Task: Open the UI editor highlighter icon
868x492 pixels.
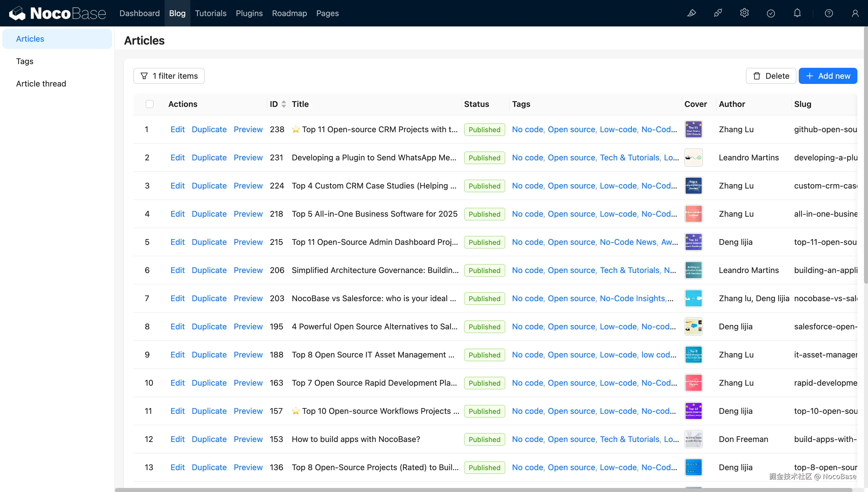Action: (691, 13)
